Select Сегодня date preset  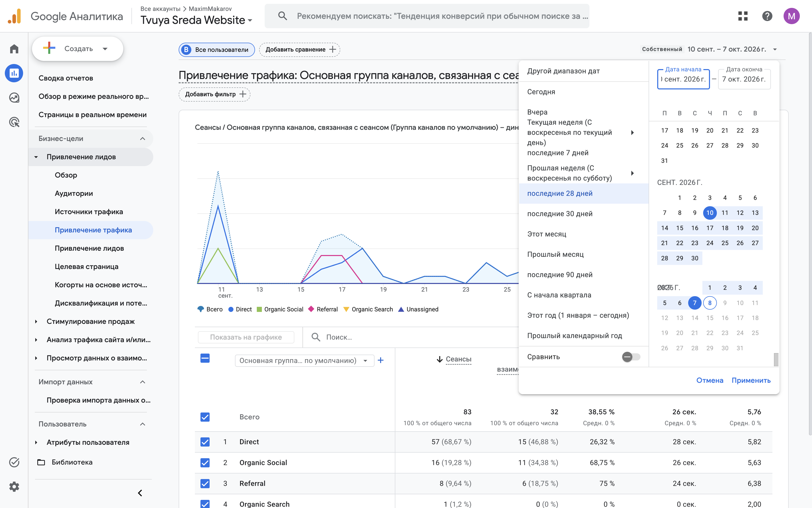point(584,92)
